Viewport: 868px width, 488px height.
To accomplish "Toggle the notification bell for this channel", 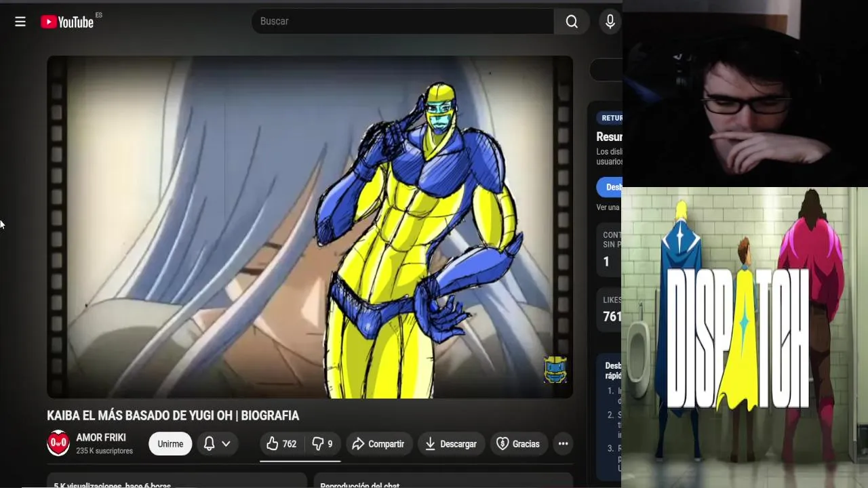I will click(x=209, y=444).
